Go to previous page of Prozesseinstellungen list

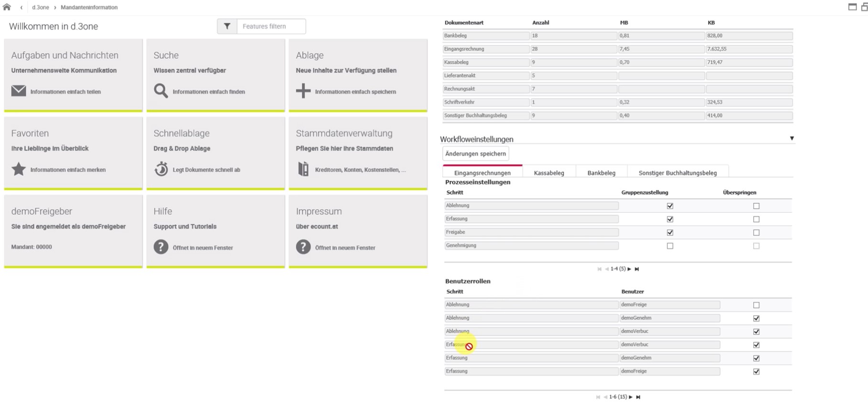606,269
